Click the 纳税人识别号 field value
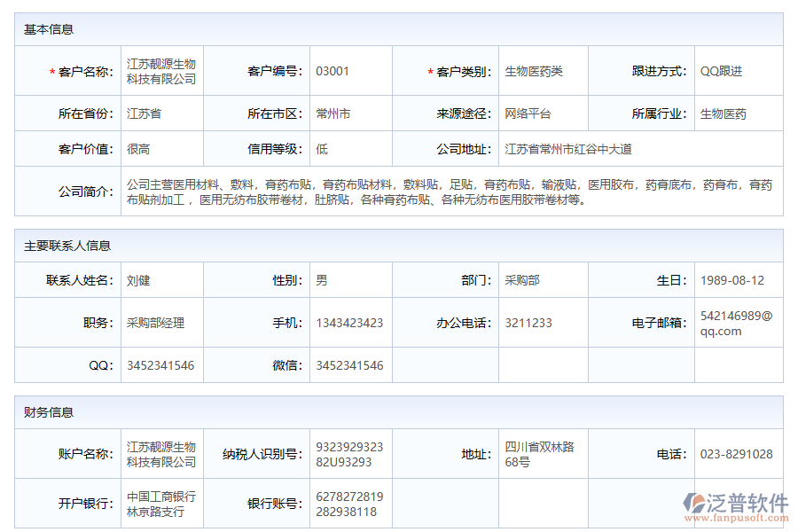Screen dimensions: 798x532 tap(355, 453)
